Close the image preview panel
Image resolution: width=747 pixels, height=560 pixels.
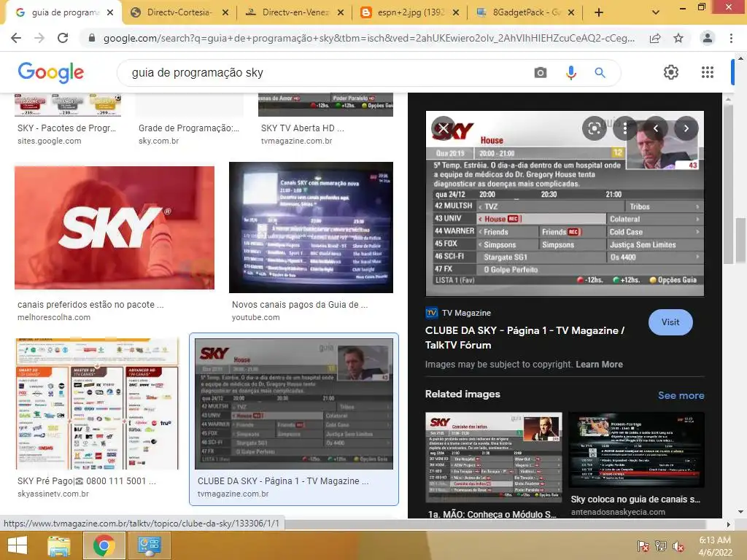point(444,128)
